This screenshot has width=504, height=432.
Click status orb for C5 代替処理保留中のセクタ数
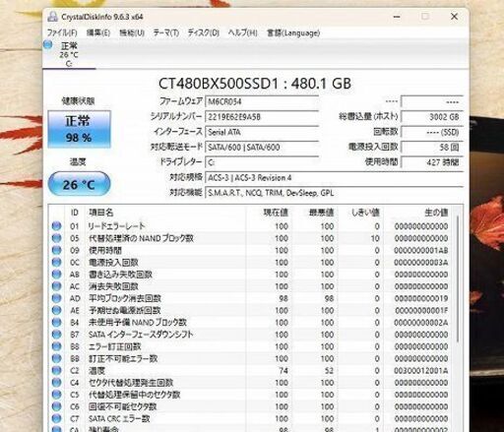click(57, 395)
